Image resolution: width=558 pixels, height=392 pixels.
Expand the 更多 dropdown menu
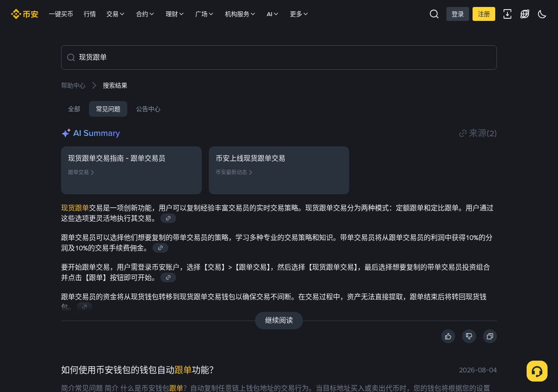click(x=299, y=14)
